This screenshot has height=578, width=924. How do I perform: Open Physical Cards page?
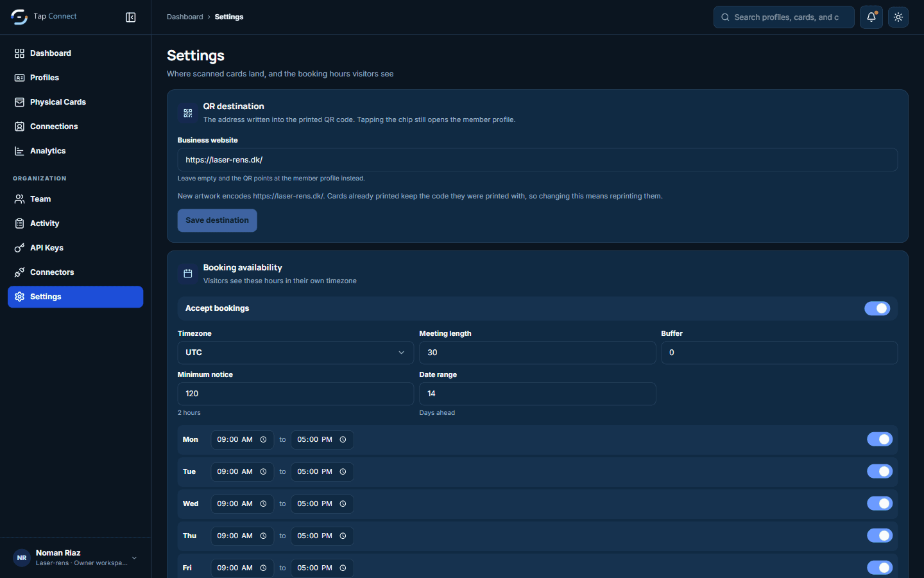76,102
